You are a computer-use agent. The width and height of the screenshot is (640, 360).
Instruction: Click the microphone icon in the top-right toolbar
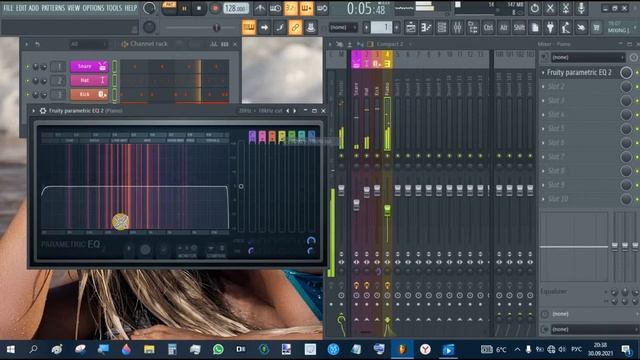pos(581,8)
